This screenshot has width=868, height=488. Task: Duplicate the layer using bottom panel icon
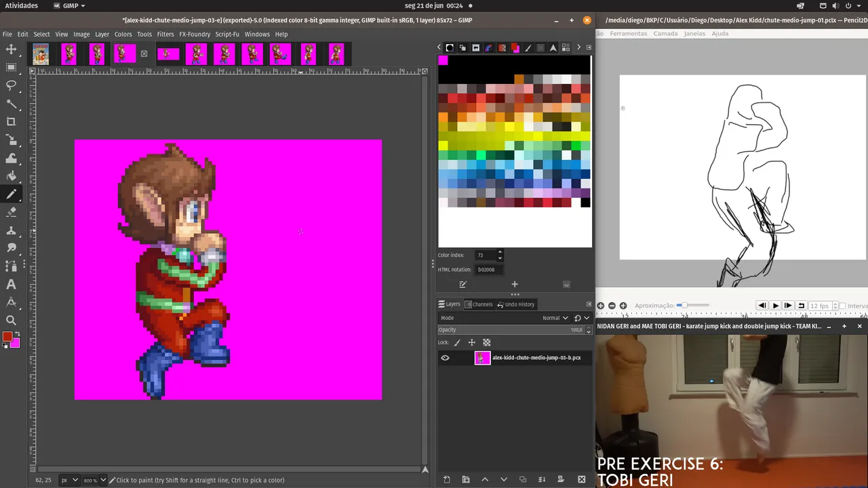tap(523, 480)
